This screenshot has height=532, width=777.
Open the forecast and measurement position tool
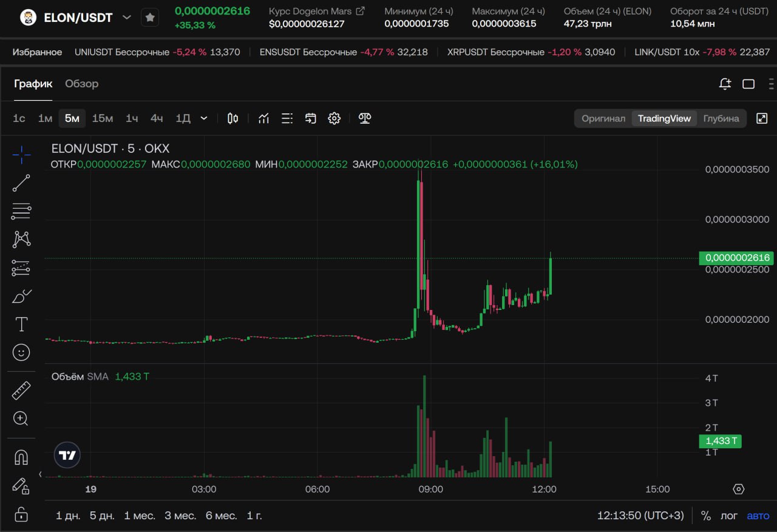coord(21,268)
